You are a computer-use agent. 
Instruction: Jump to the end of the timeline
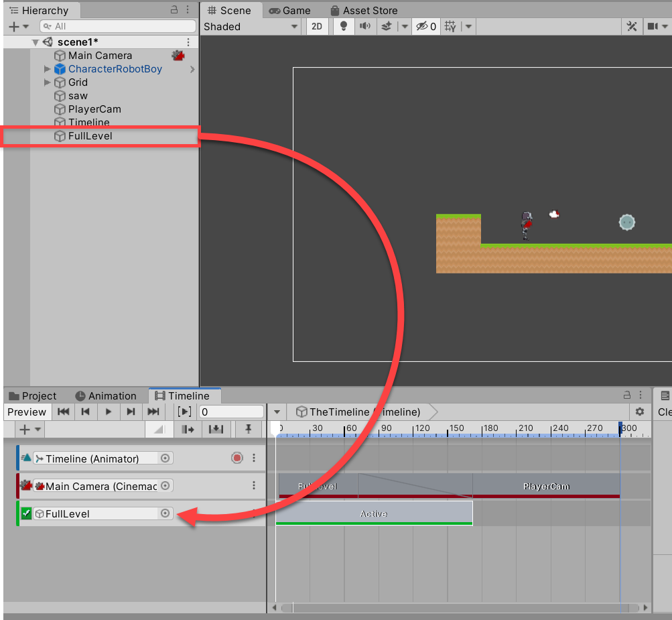click(x=153, y=412)
